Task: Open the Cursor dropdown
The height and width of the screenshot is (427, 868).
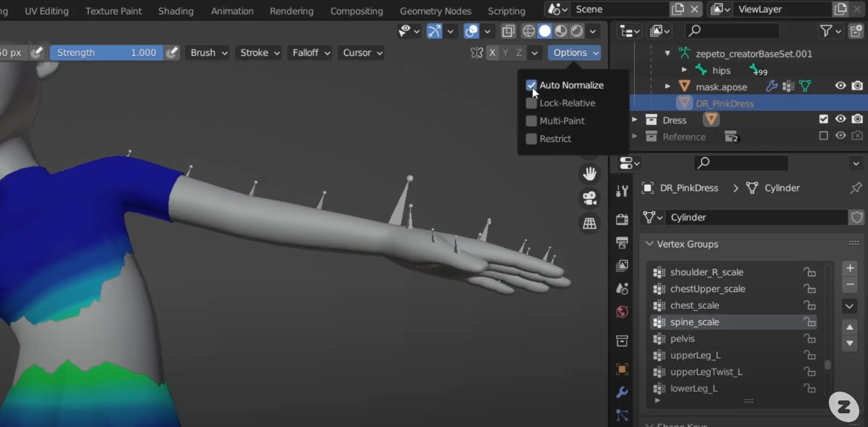Action: (362, 53)
